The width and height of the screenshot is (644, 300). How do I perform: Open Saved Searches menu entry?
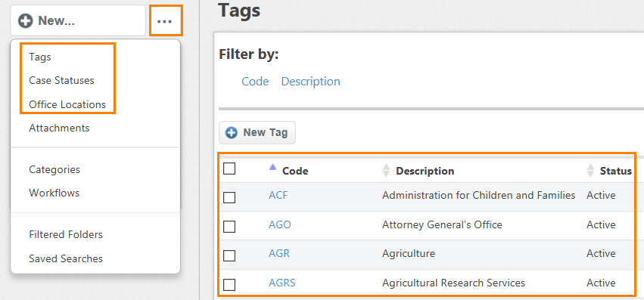point(66,258)
